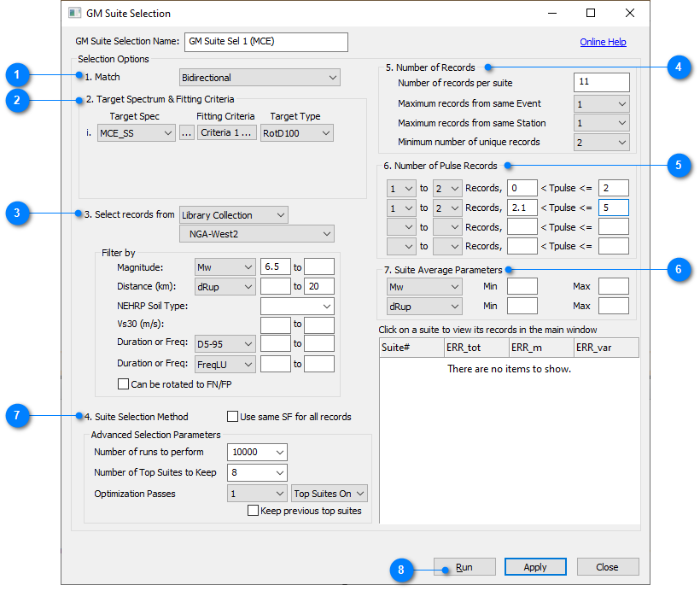
Task: Click the Suite# column header
Action: 411,347
